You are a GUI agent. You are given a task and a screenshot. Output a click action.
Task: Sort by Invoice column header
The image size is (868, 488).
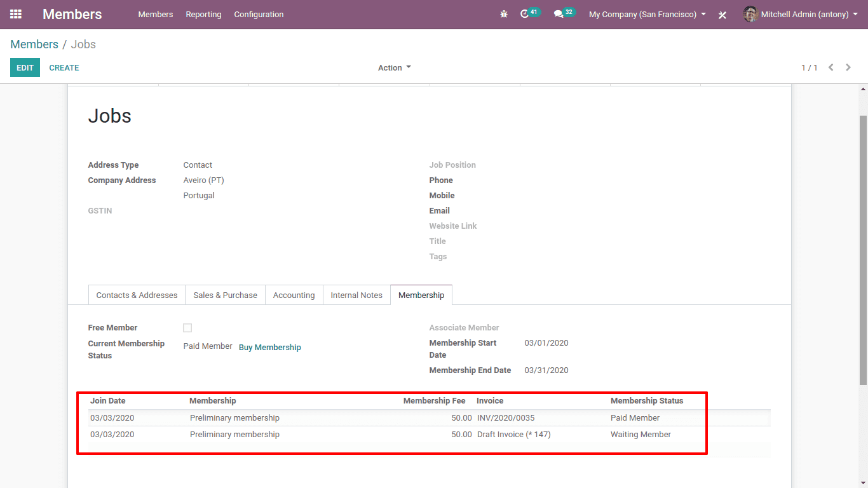point(490,401)
